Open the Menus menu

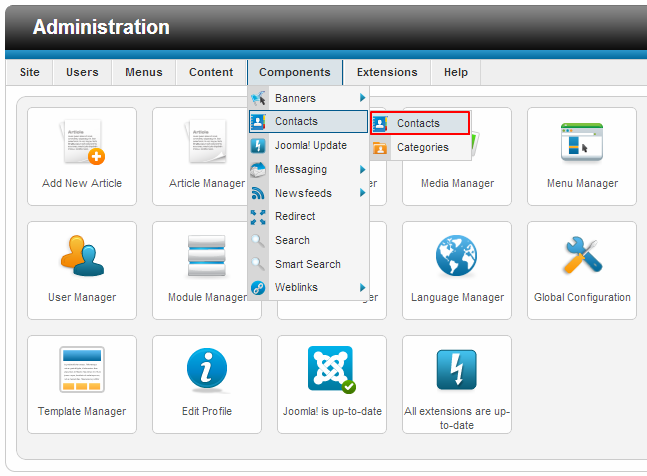[144, 72]
